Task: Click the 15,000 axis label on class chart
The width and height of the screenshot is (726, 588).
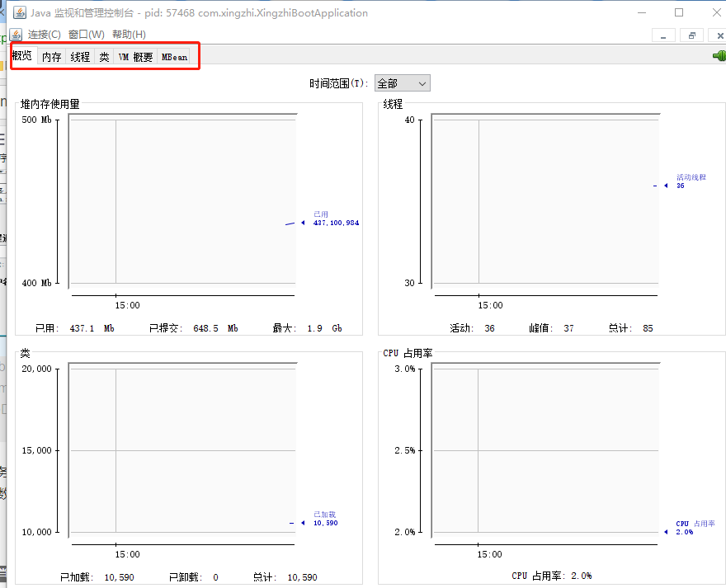Action: pos(36,450)
